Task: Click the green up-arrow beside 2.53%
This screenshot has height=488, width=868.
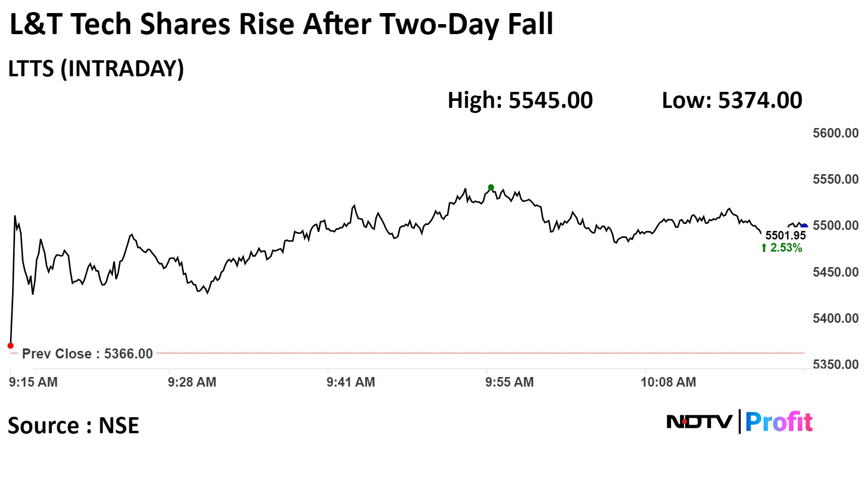Action: click(764, 248)
